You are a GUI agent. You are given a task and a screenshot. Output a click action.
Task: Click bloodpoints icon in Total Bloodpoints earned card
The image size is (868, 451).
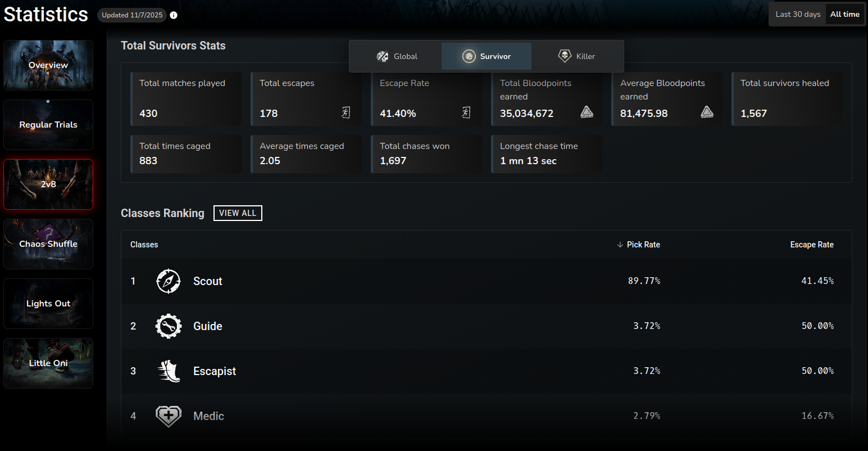point(587,112)
